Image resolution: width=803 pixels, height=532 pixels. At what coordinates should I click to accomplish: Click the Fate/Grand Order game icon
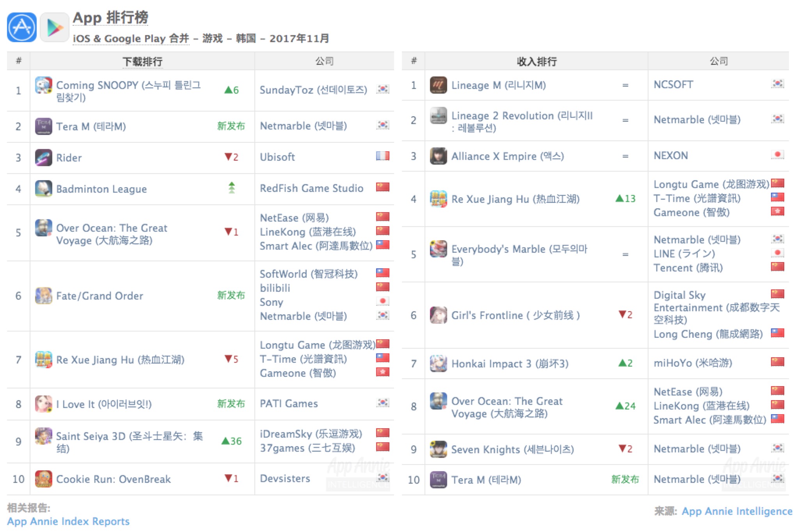[x=44, y=296]
